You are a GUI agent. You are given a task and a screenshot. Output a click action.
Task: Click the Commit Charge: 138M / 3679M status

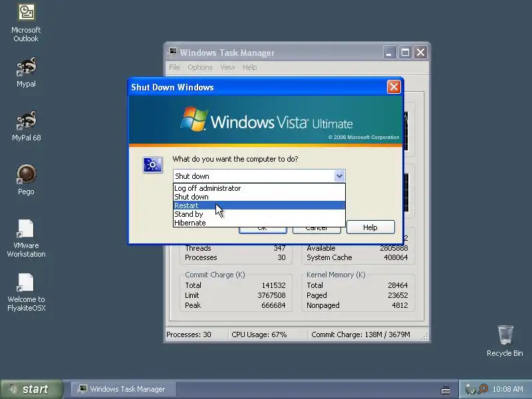(360, 334)
